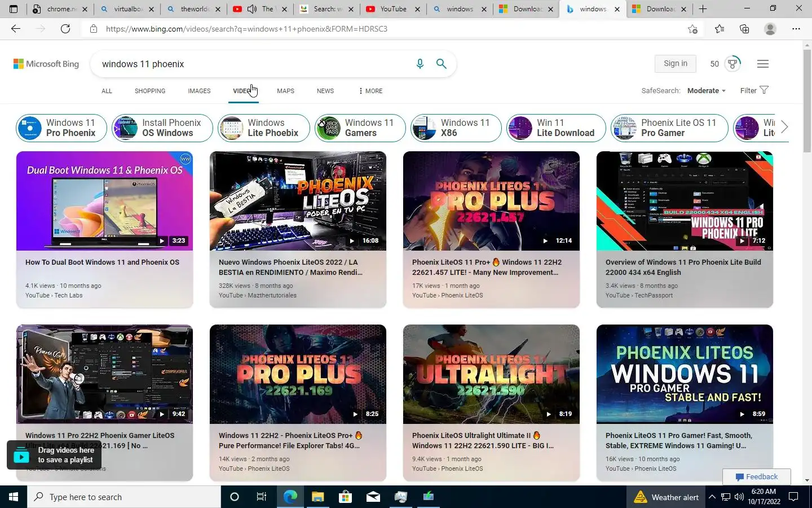Search by voice with the microphone icon
Viewport: 812px width, 508px height.
[x=420, y=64]
